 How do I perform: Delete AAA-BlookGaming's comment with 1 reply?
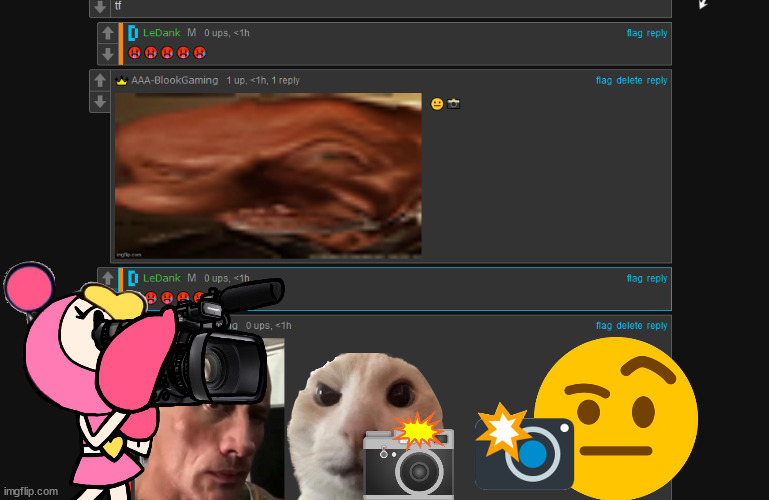coord(629,80)
